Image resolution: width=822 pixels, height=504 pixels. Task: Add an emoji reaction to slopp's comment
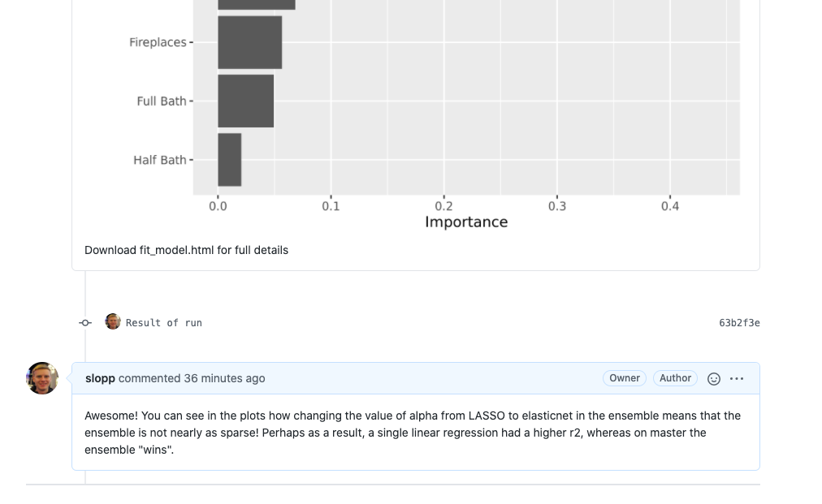[x=713, y=379]
